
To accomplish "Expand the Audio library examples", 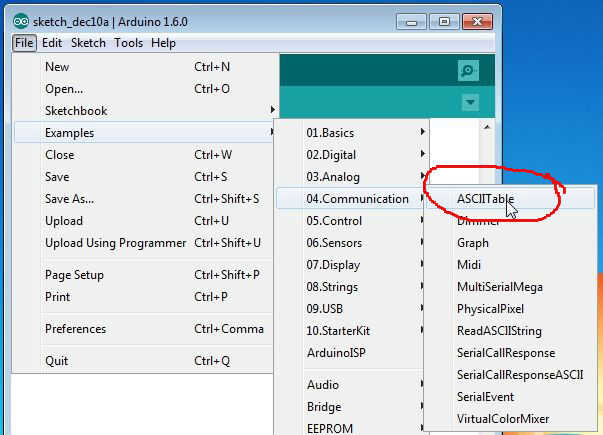I will point(350,385).
